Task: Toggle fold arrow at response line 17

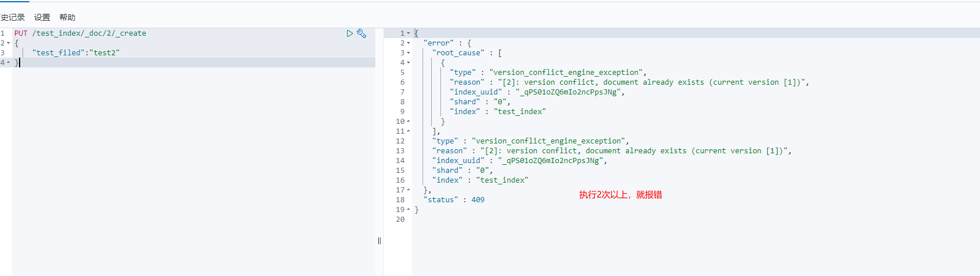Action: click(x=409, y=190)
